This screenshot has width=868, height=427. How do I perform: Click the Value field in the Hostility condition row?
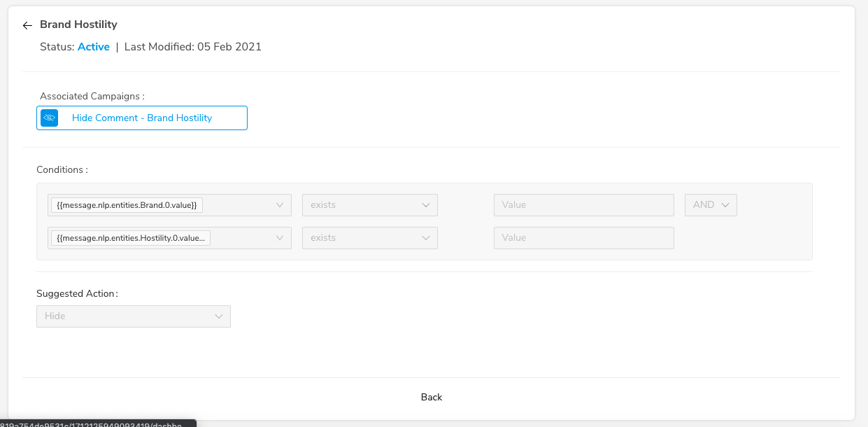click(584, 238)
